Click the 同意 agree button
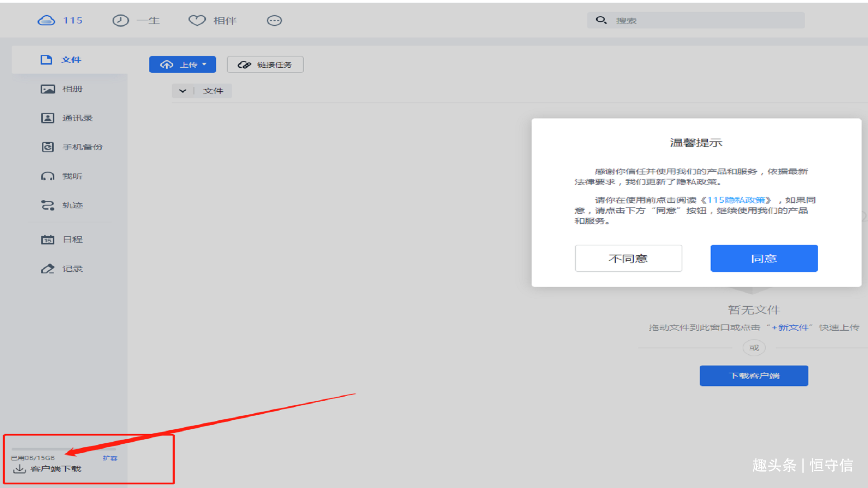 (x=764, y=258)
